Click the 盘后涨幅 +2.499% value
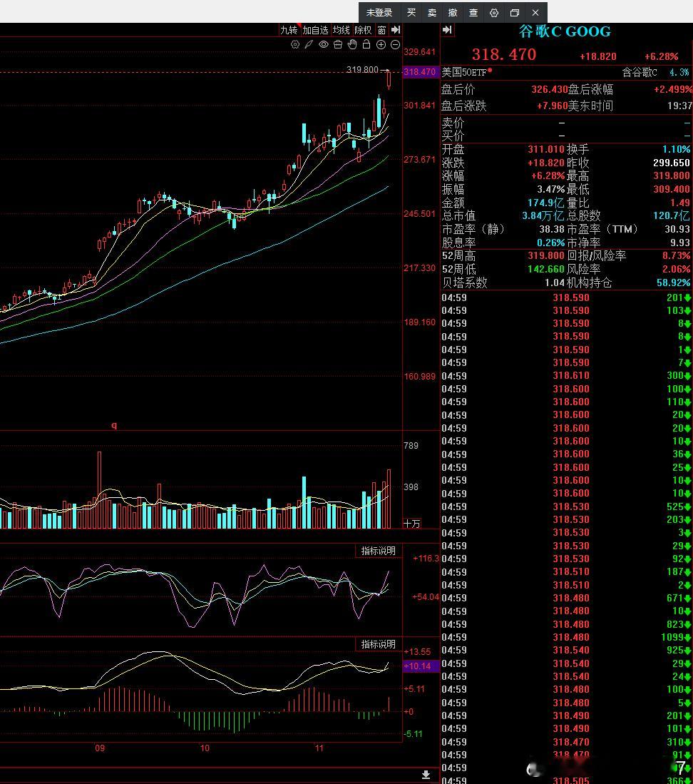 point(673,89)
